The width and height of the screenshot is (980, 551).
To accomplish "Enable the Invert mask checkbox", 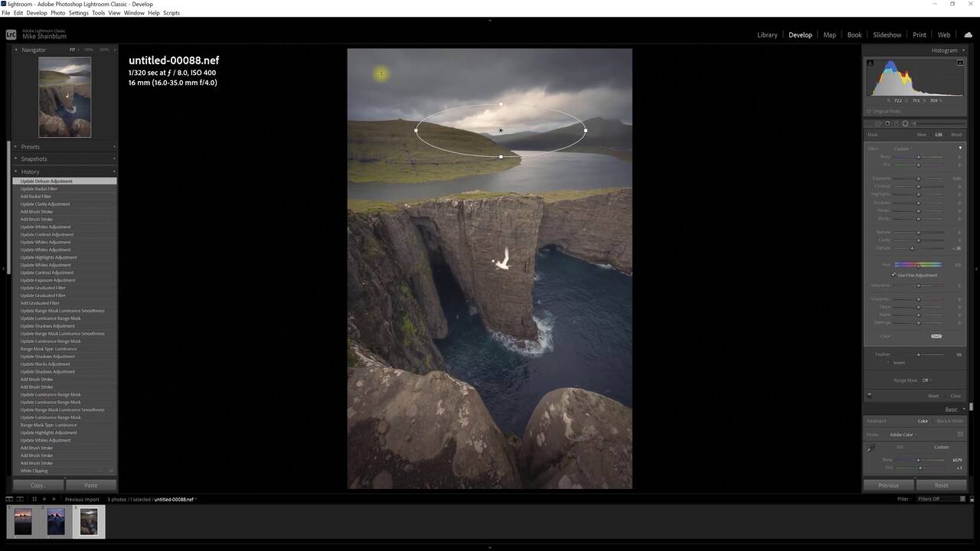I will pos(889,363).
